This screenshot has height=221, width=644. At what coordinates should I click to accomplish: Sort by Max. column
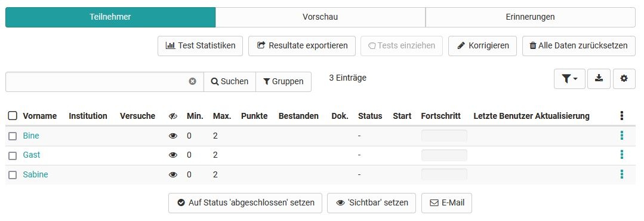click(x=222, y=116)
